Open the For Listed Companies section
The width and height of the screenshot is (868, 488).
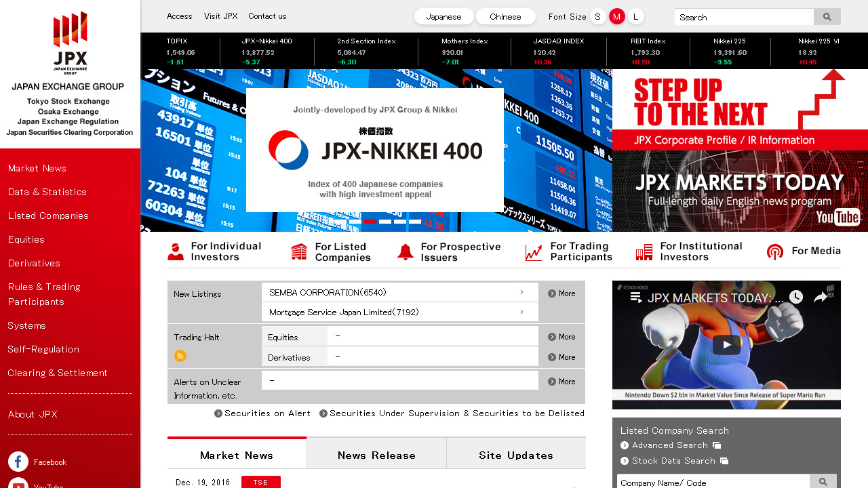(x=331, y=251)
